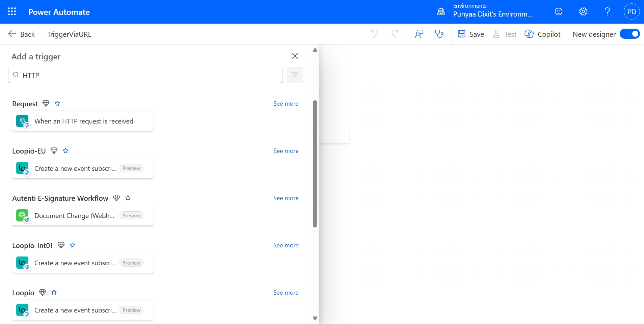The image size is (644, 324).
Task: Click the Request connector heading
Action: tap(25, 104)
